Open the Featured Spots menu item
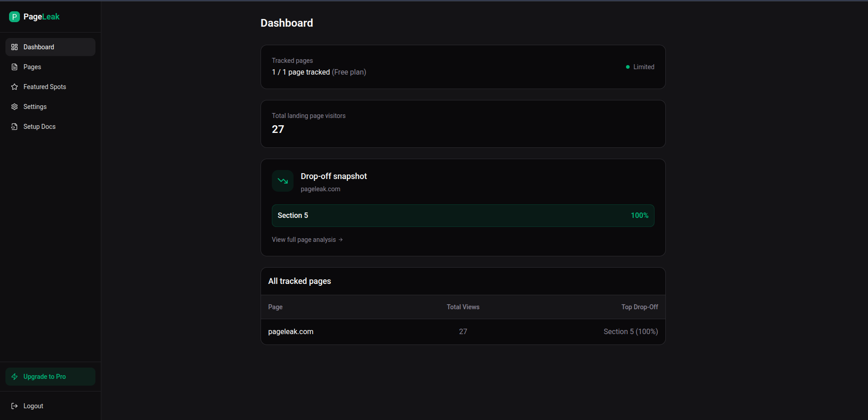The width and height of the screenshot is (868, 420). tap(44, 86)
